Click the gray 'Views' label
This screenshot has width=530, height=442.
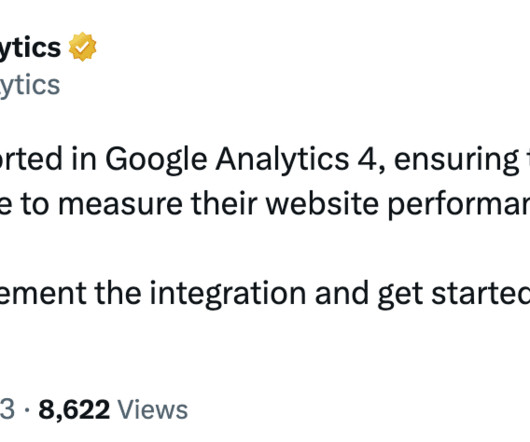pyautogui.click(x=152, y=410)
